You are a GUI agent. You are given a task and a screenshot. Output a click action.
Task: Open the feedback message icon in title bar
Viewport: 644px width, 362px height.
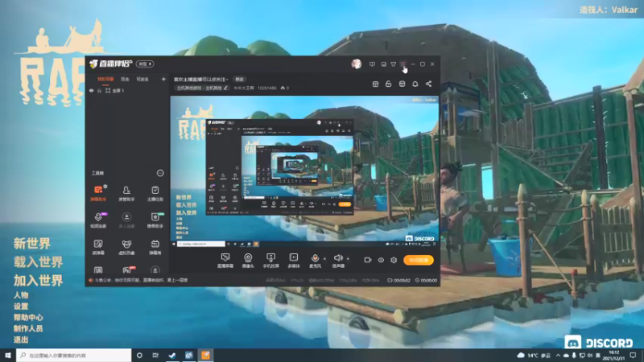coord(372,64)
